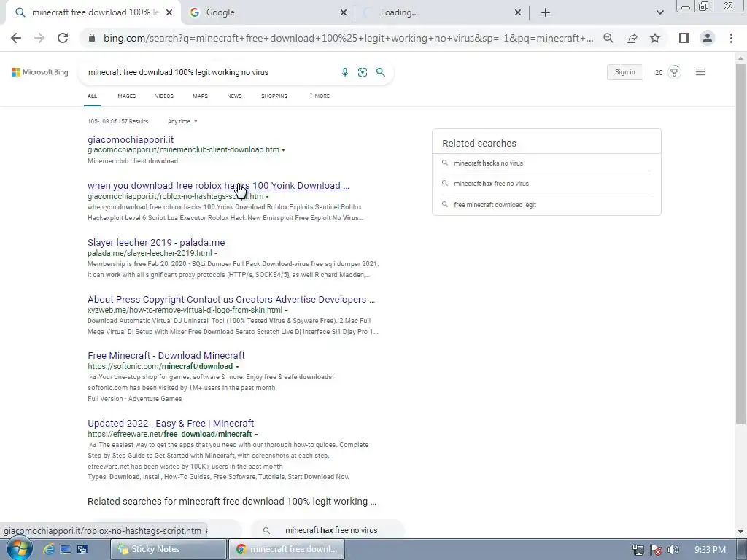Toggle the browser side panel
747x560 pixels.
click(x=684, y=38)
